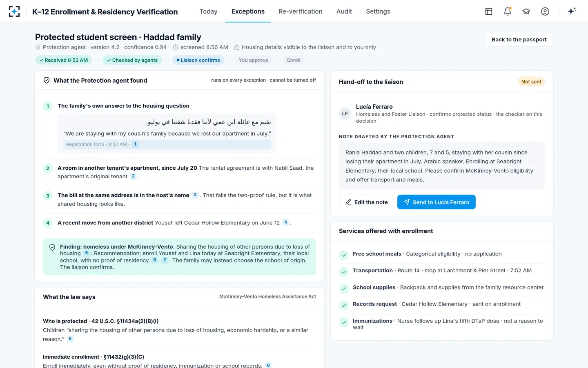Image resolution: width=588 pixels, height=368 pixels.
Task: Click the "Registration form · 8:52 AM" source line
Action: pyautogui.click(x=167, y=144)
